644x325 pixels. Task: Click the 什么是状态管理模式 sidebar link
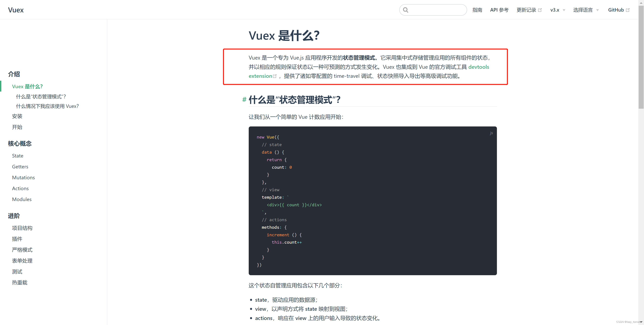[41, 96]
